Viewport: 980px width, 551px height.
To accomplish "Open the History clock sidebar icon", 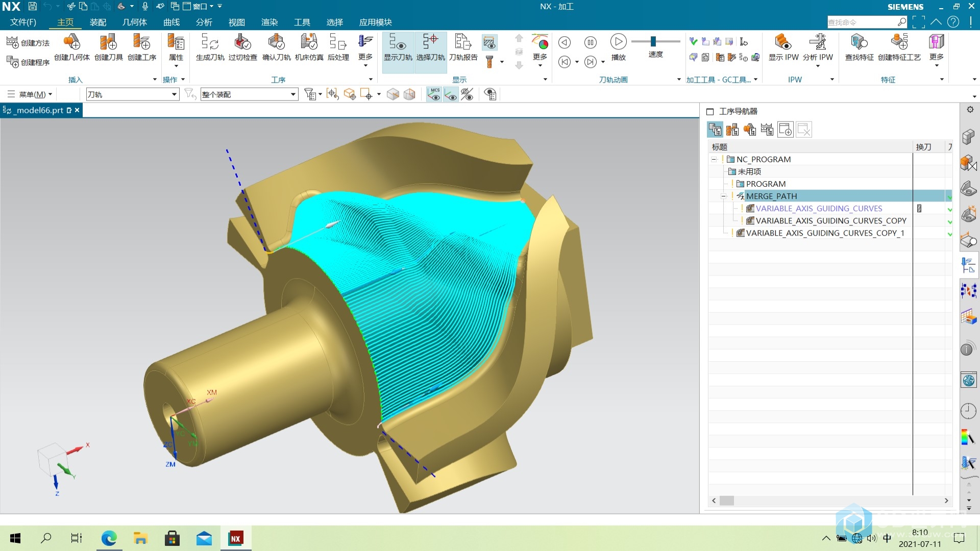I will pos(968,411).
